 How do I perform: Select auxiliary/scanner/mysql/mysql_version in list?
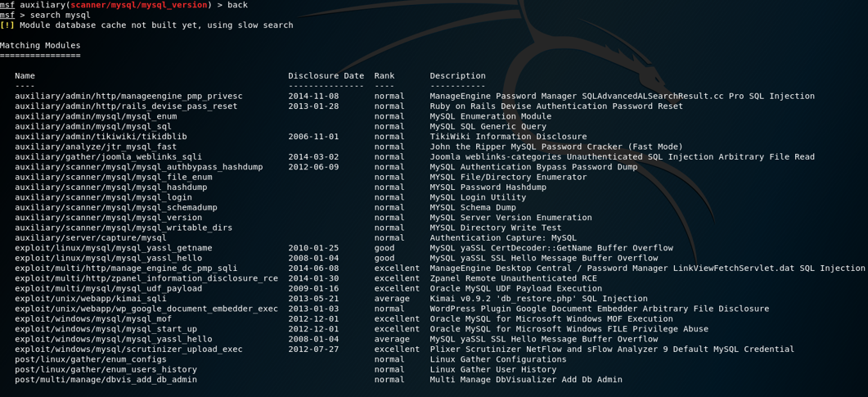click(110, 218)
